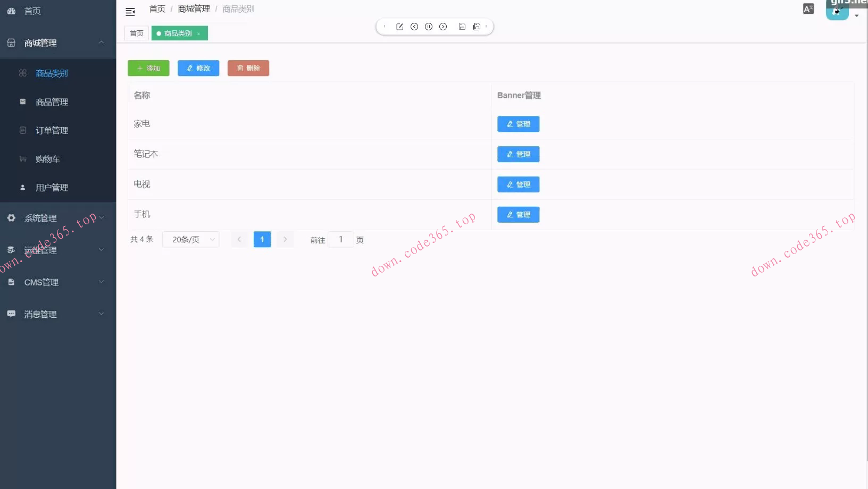Click the CMS管理 document icon in sidebar
Viewport: 868px width, 489px height.
(11, 282)
